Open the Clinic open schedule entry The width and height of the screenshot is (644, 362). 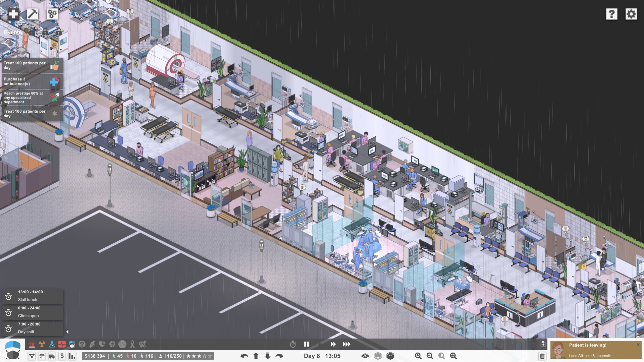(x=33, y=312)
